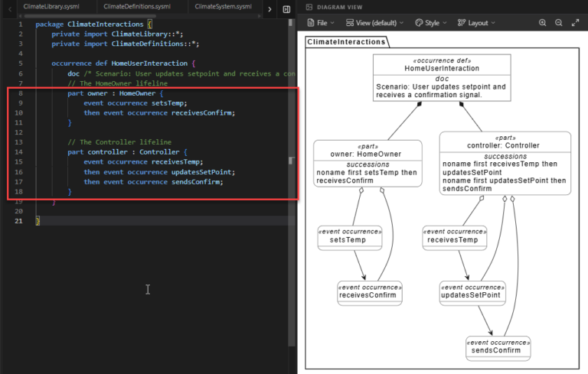588x374 pixels.
Task: Select the owner: HomeOwner part node
Action: [367, 164]
